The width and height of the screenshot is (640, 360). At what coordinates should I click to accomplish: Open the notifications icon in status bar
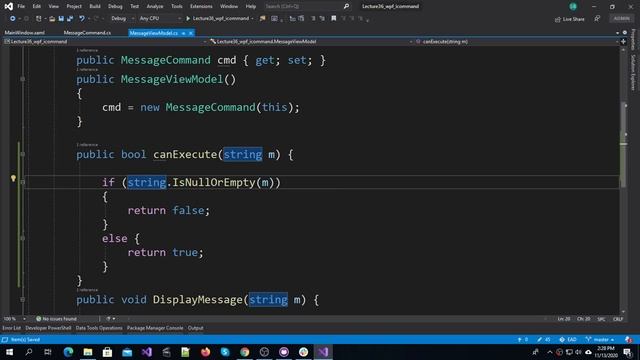(628, 340)
